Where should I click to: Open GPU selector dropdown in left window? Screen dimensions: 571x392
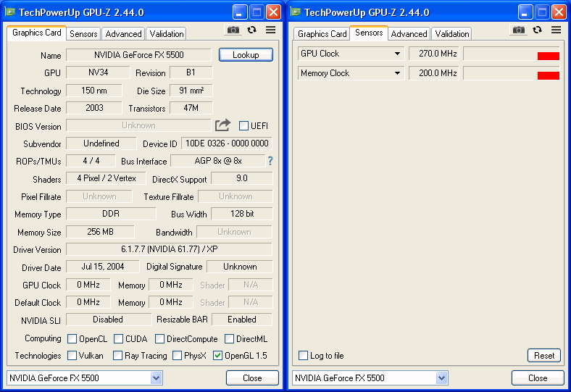point(156,378)
